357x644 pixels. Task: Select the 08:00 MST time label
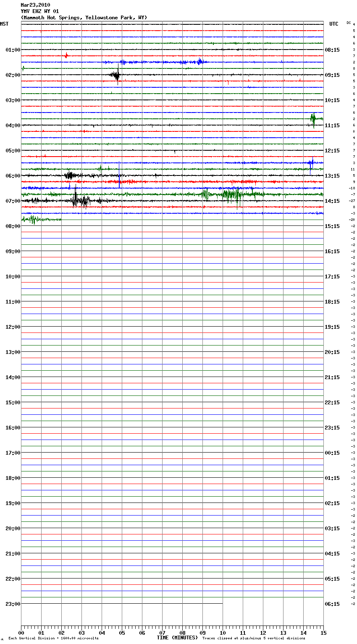(13, 226)
